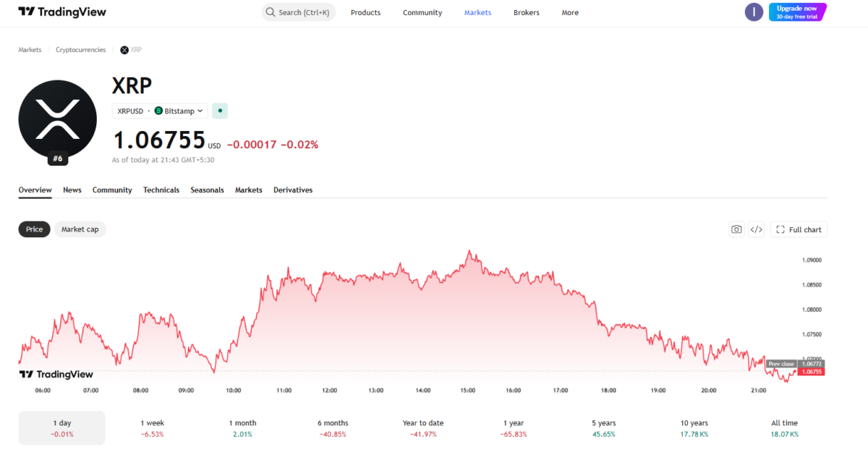
Task: Select the Market cap chart toggle
Action: coord(80,229)
